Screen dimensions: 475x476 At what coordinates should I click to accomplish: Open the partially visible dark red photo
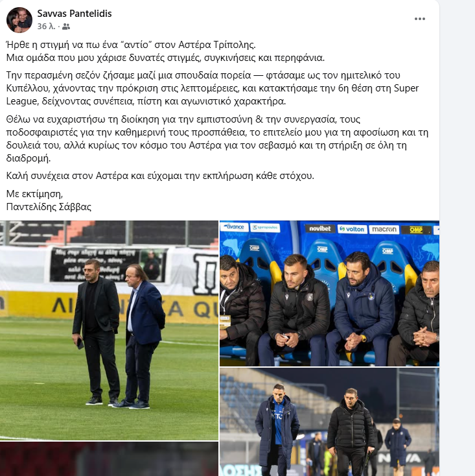coord(109,459)
